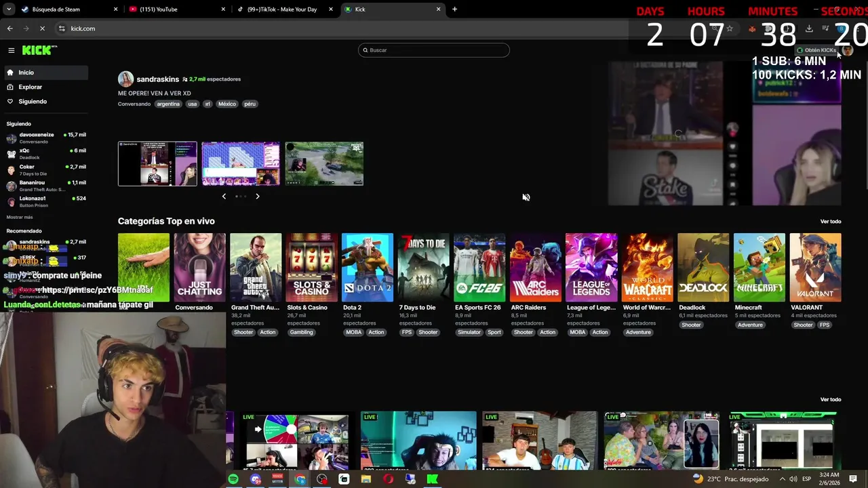The width and height of the screenshot is (868, 488).
Task: Click the Buscar search field
Action: 434,50
